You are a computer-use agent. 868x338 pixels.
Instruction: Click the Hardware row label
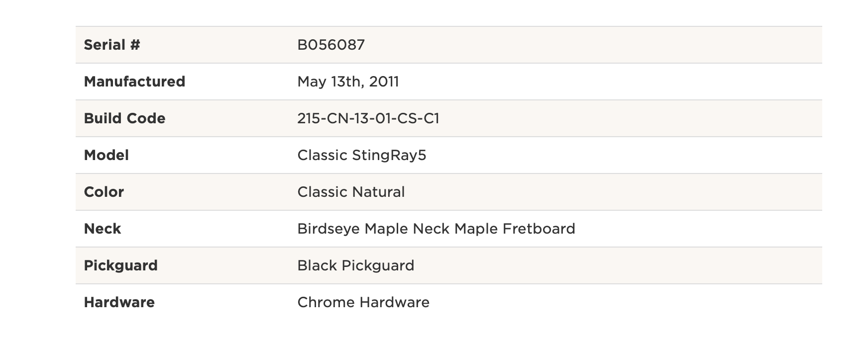point(119,302)
